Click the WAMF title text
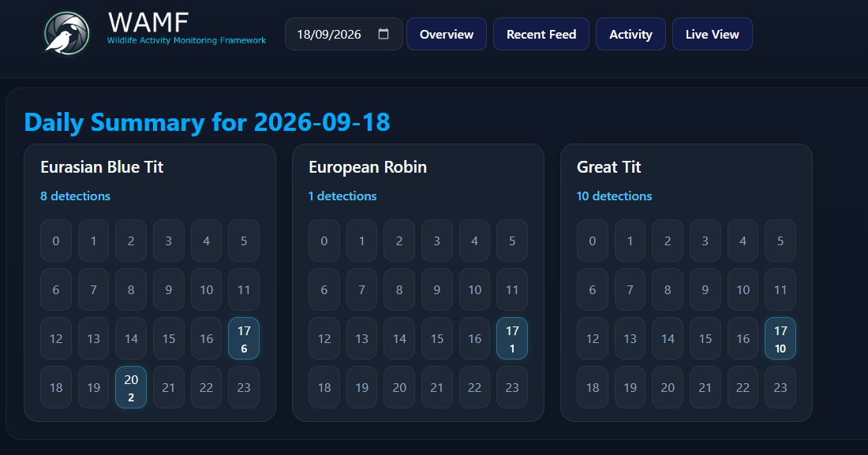868x455 pixels. point(148,23)
